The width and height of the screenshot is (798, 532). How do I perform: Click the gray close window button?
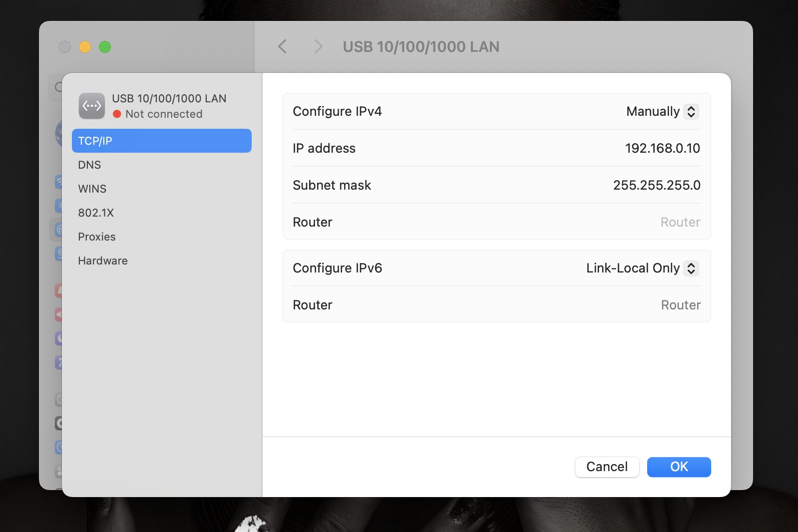65,47
